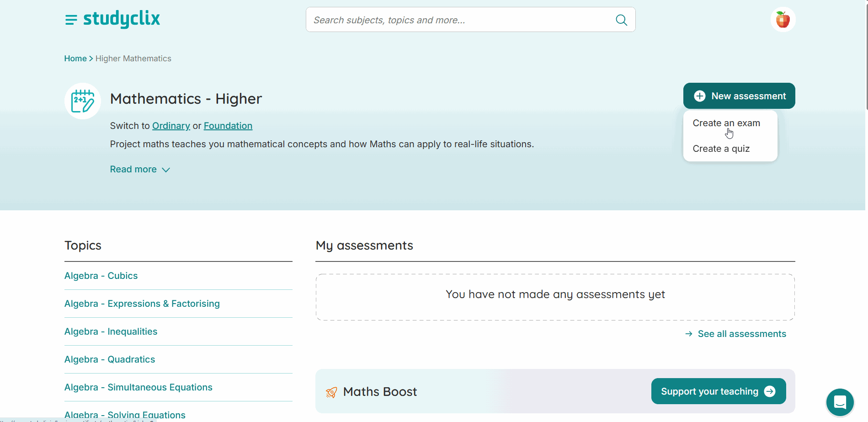Expand the Read more section
The width and height of the screenshot is (868, 422).
(133, 169)
